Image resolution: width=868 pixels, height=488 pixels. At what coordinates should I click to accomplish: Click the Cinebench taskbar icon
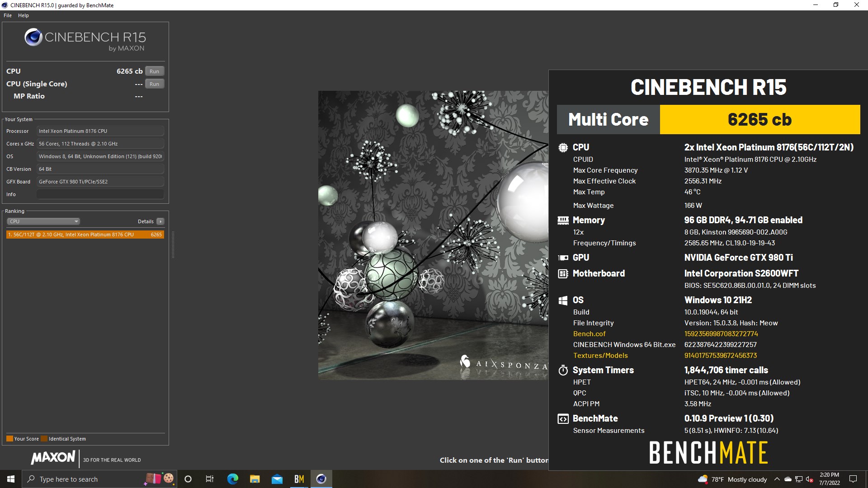[x=321, y=479]
